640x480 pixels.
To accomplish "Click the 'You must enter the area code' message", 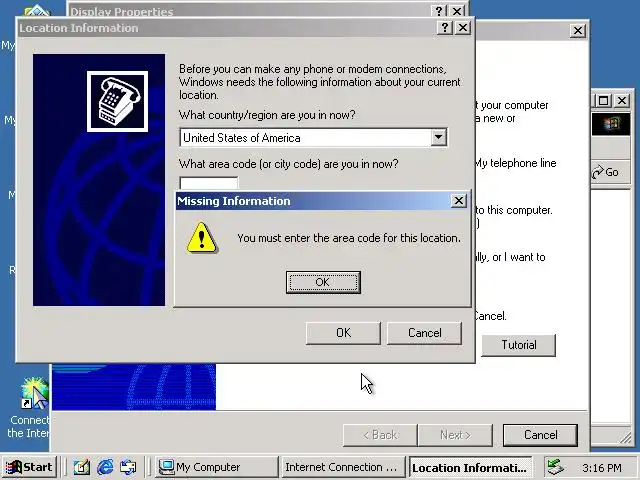I will click(349, 238).
